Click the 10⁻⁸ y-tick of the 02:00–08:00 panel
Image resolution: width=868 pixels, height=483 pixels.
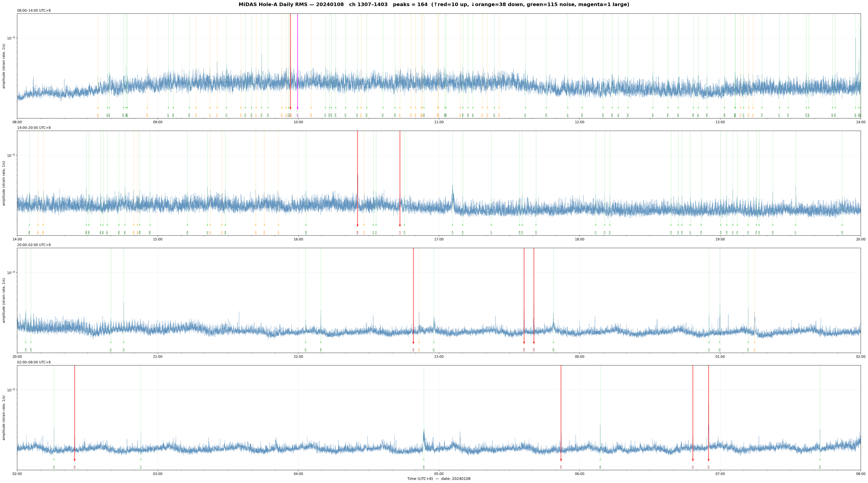(x=11, y=390)
